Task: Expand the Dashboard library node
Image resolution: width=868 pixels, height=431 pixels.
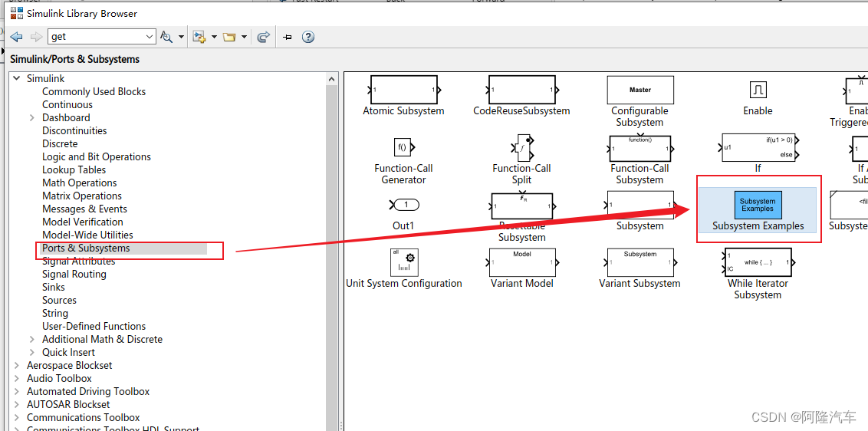Action: [x=31, y=118]
